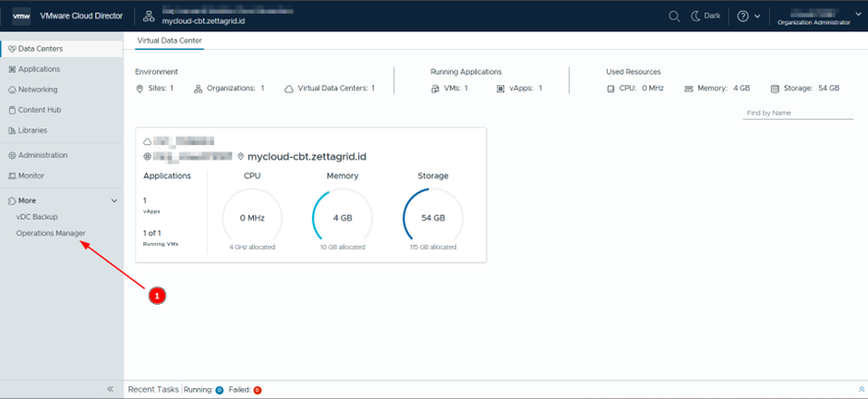Click the Libraries icon in sidebar
The image size is (868, 399).
tap(12, 130)
